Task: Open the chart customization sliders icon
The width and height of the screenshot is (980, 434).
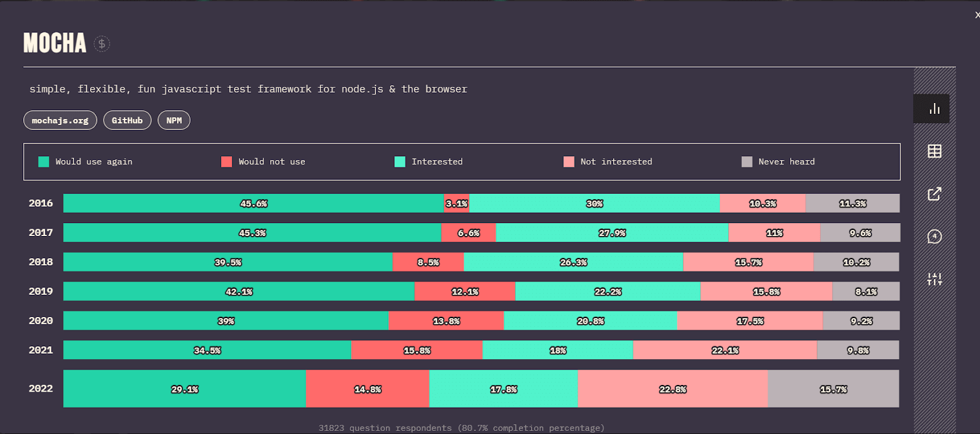Action: (934, 280)
